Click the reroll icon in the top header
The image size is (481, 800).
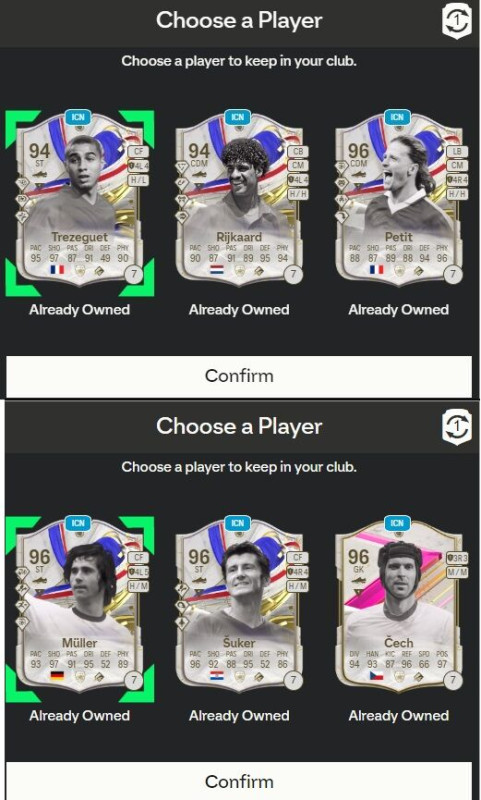click(457, 22)
